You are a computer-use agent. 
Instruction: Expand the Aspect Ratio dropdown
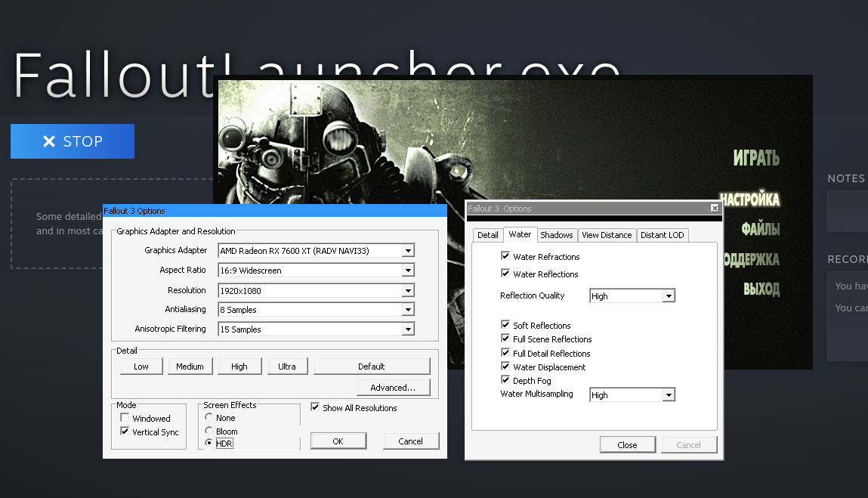pos(408,271)
